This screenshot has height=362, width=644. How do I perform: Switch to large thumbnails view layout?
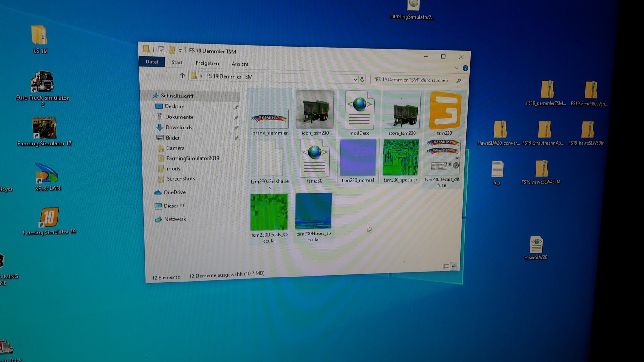(454, 266)
